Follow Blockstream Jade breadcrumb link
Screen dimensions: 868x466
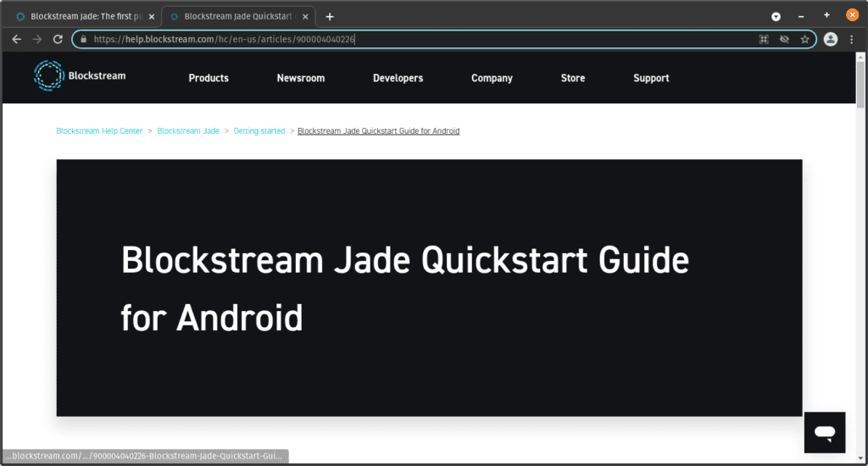tap(188, 131)
